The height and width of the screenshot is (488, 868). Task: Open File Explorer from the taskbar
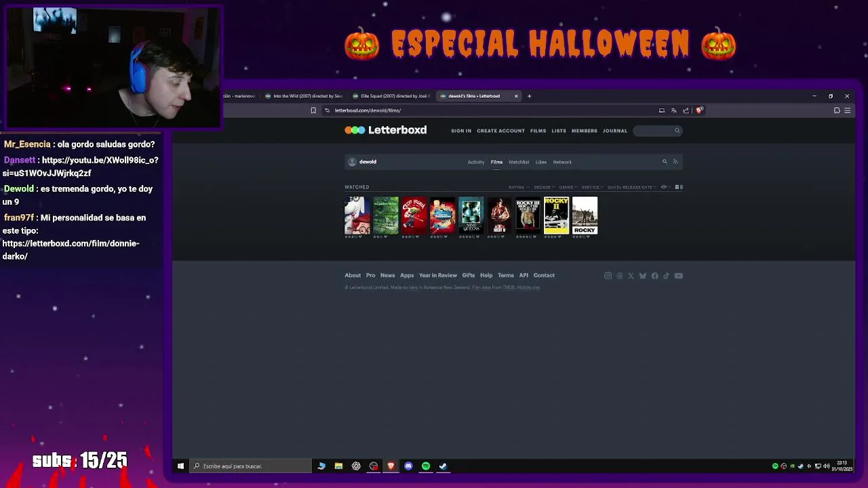click(x=338, y=466)
